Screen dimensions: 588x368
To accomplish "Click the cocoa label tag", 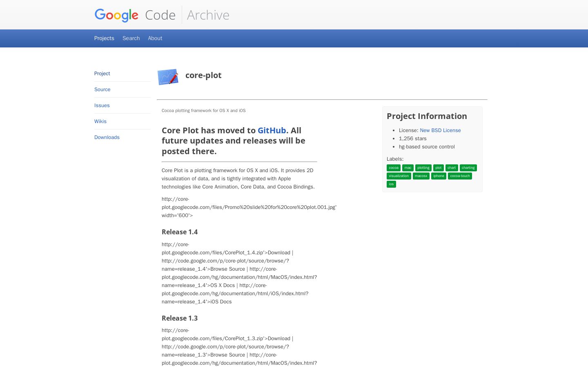I will (x=394, y=168).
